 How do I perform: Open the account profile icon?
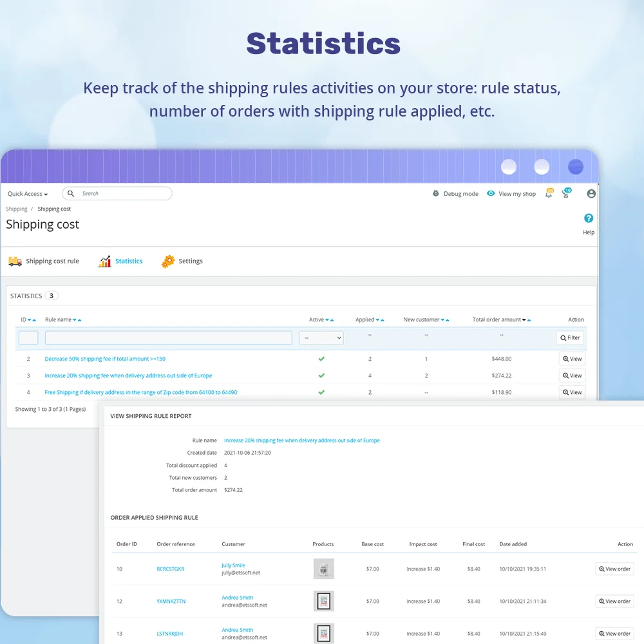(591, 193)
